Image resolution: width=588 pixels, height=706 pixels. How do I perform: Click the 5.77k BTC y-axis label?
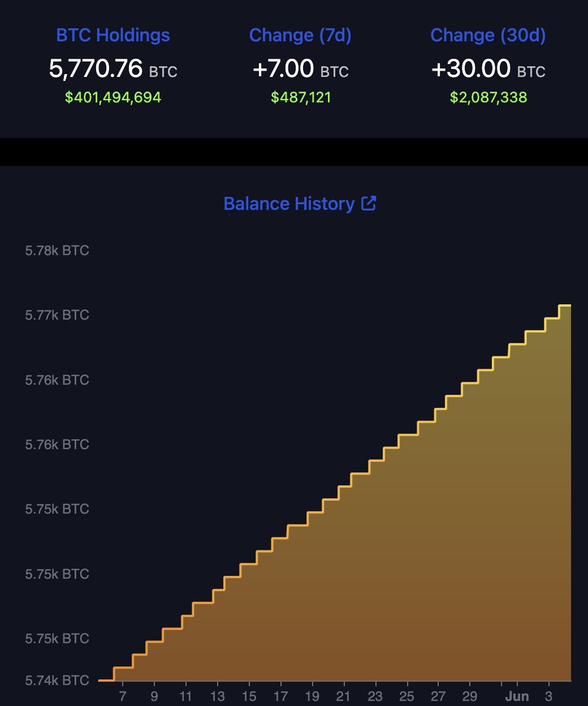tap(57, 315)
